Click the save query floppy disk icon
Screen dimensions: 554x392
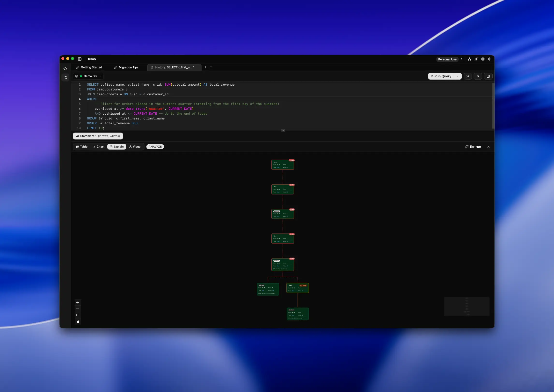click(478, 76)
